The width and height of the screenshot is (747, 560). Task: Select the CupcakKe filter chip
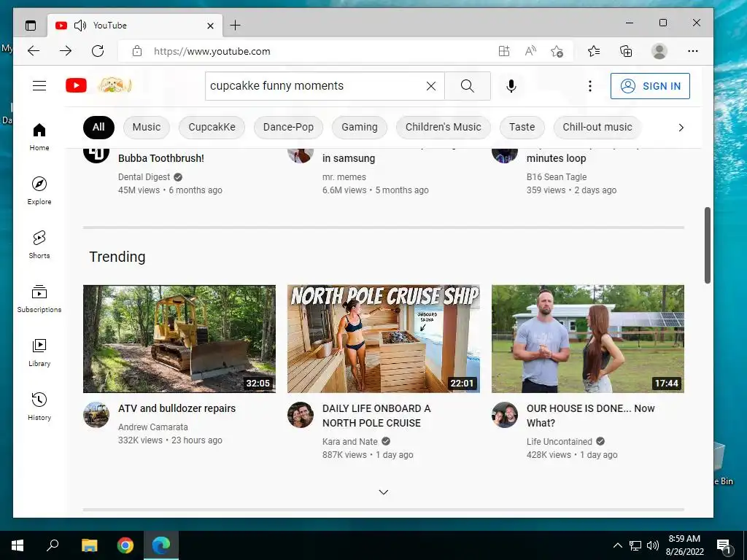(x=212, y=127)
